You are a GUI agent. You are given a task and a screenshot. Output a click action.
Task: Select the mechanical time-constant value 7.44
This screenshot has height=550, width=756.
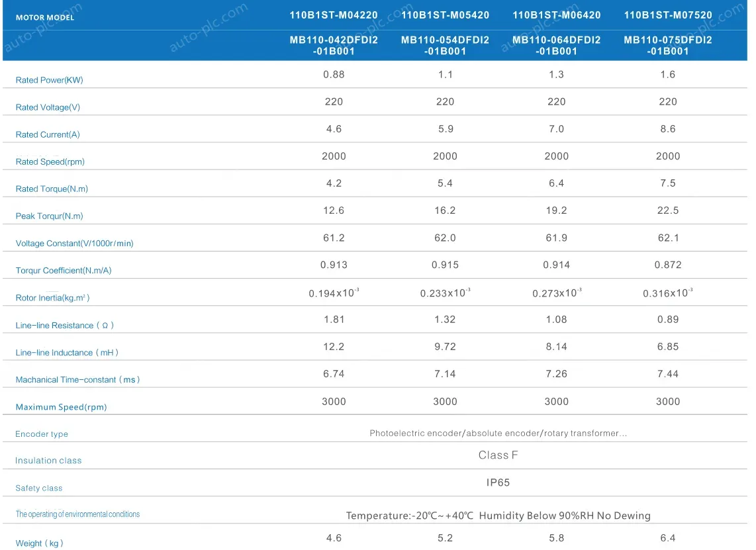coord(667,374)
